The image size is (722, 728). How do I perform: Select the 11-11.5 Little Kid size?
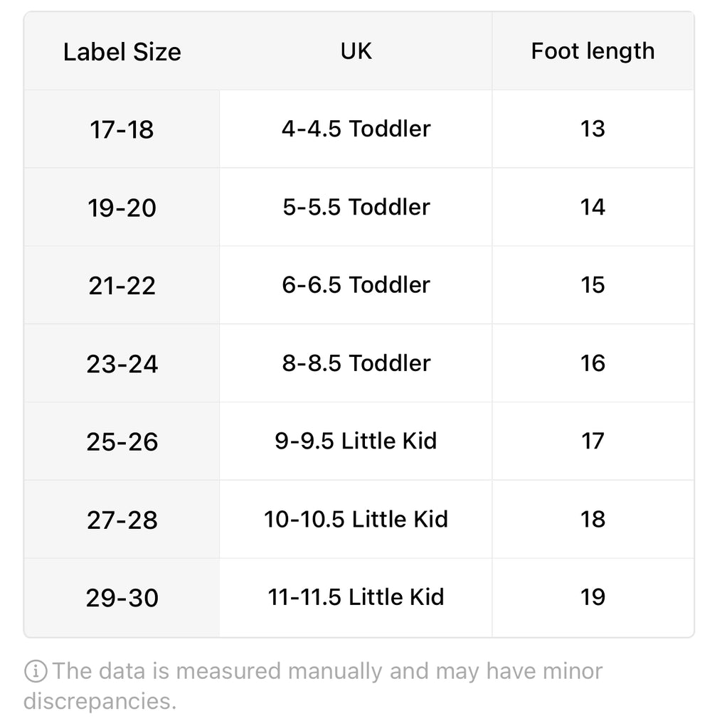tap(356, 597)
